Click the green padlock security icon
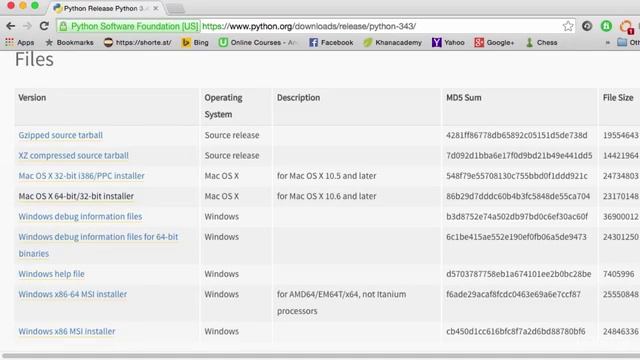Screen dimensions: 640x360 click(x=63, y=27)
